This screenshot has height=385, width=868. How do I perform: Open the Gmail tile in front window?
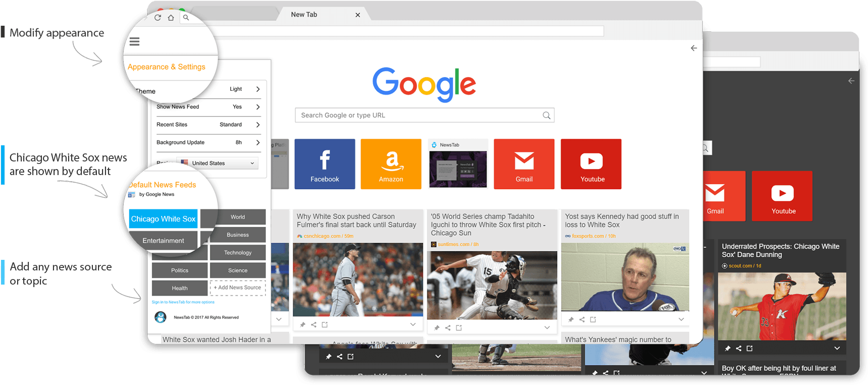tap(524, 164)
